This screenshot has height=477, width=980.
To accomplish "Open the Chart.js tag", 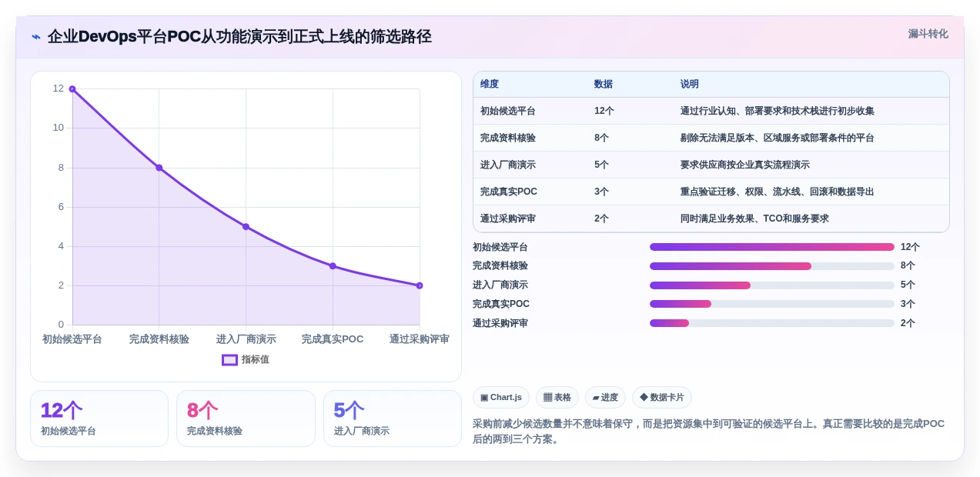I will click(501, 397).
